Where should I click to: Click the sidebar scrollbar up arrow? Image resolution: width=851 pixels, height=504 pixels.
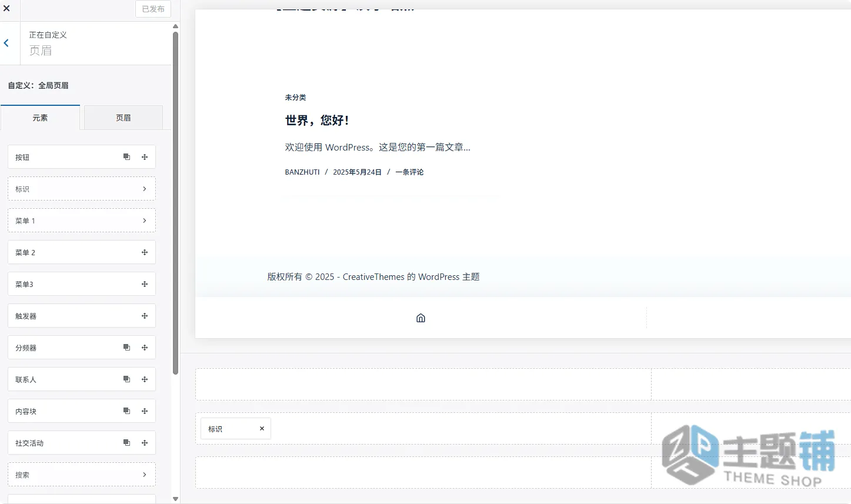[x=175, y=26]
